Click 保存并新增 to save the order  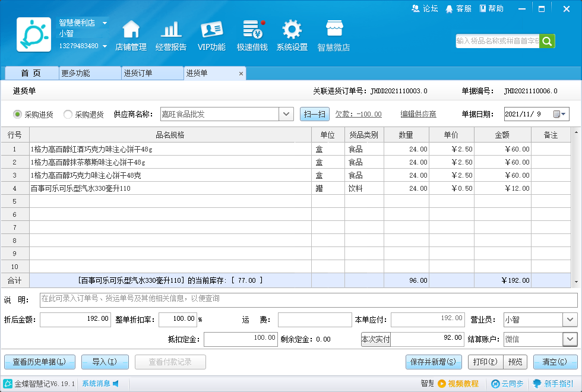pyautogui.click(x=434, y=362)
